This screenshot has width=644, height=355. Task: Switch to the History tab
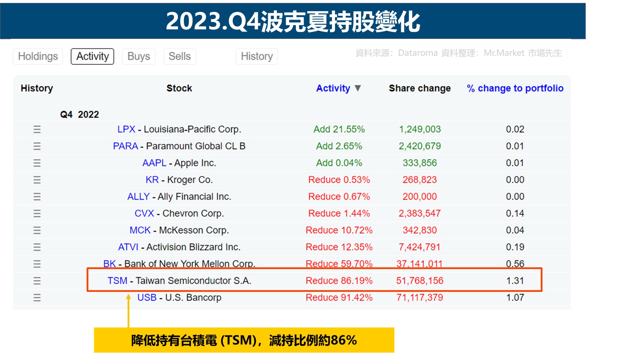point(257,56)
